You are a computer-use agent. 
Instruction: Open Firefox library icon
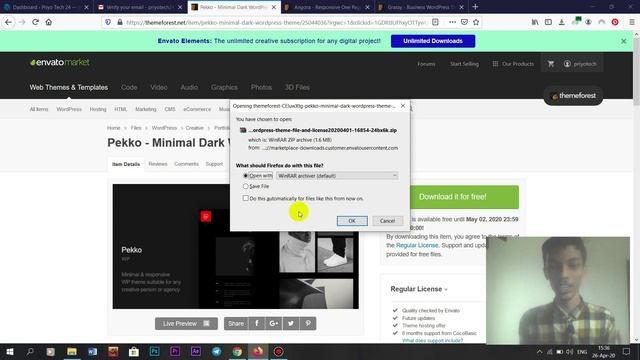point(535,22)
